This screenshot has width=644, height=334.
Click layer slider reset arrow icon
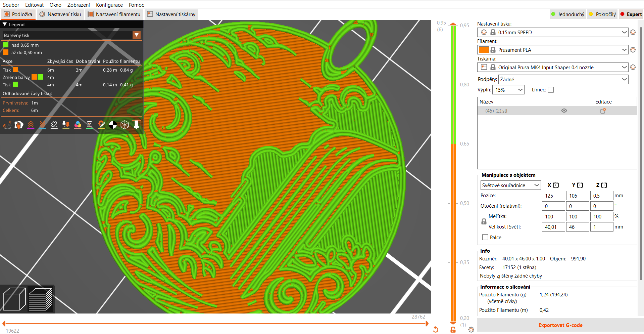pyautogui.click(x=436, y=330)
